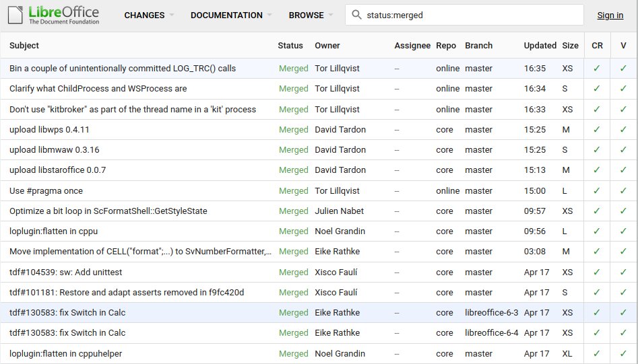Click V checkmark in the libstaroffice row
Image resolution: width=638 pixels, height=364 pixels.
point(623,170)
